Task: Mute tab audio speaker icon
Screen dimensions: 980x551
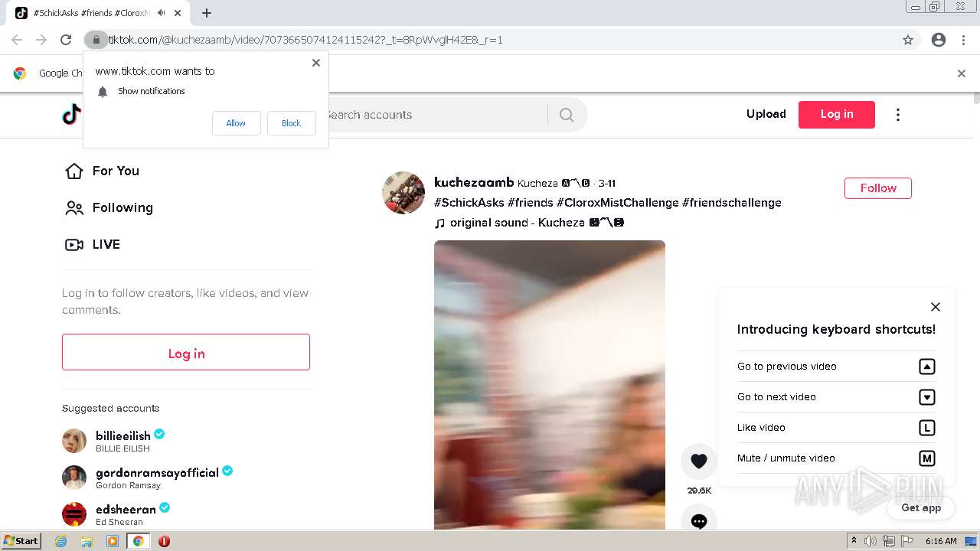Action: [x=162, y=13]
